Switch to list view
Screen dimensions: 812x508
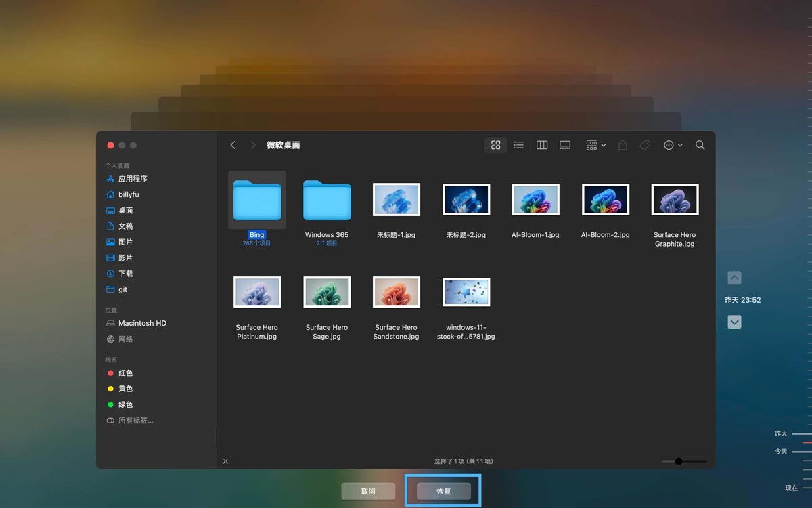tap(518, 145)
